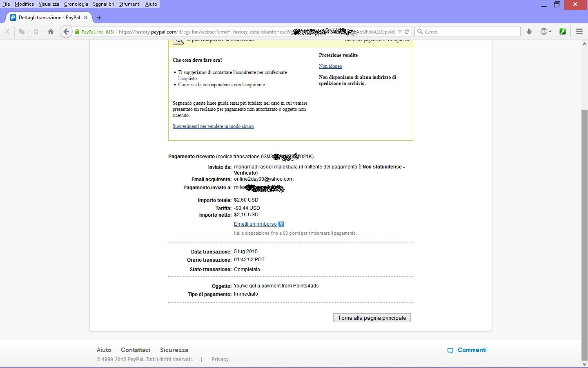Viewport: 588px width, 368px height.
Task: Click the paste clipboard icon in toolbar
Action: 36,31
